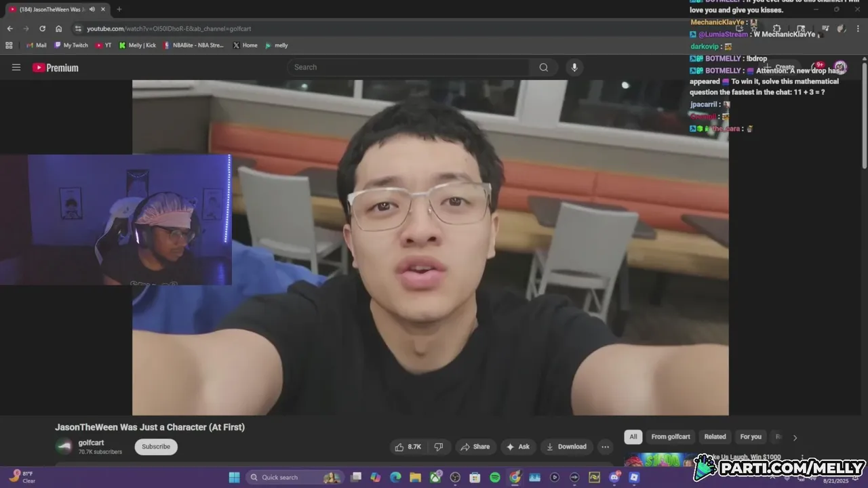
Task: Open the My Twitch bookmark
Action: click(x=71, y=45)
